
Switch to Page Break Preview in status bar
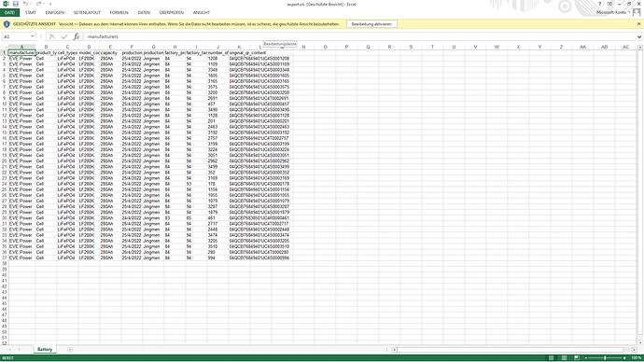pos(577,358)
